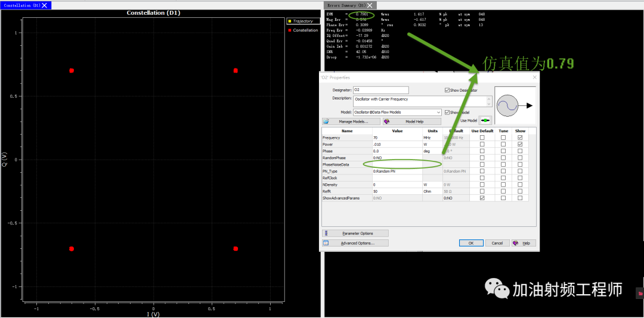Enable Tune for Phase parameter
The height and width of the screenshot is (318, 644).
(x=503, y=151)
